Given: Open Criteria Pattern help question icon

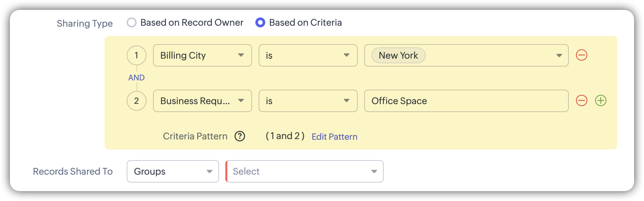Looking at the screenshot, I should [240, 136].
